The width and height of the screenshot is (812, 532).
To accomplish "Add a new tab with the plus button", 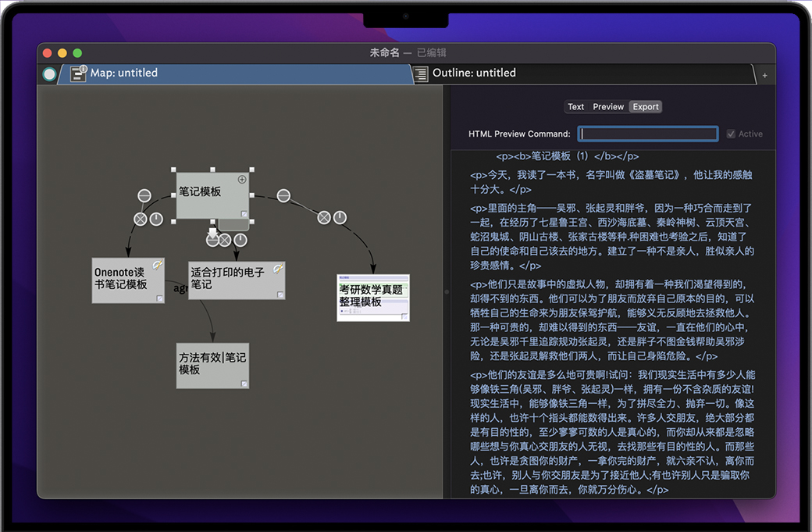I will coord(764,75).
